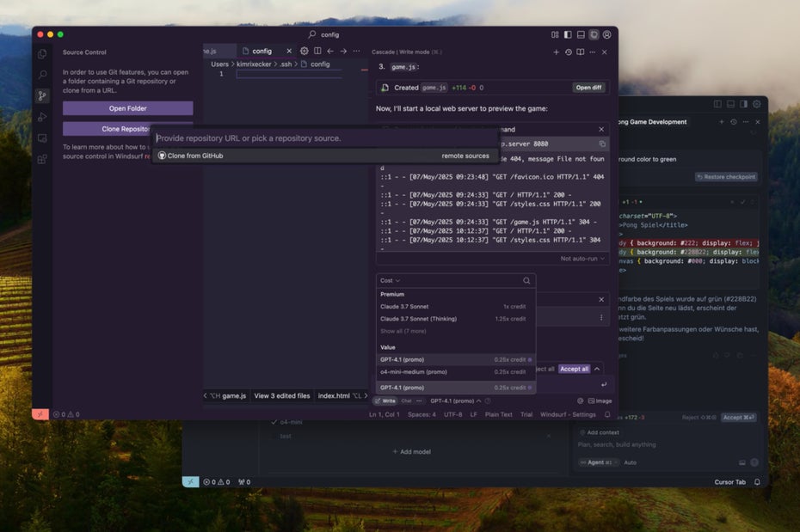Click the Accept all button
The image size is (800, 532).
point(574,369)
